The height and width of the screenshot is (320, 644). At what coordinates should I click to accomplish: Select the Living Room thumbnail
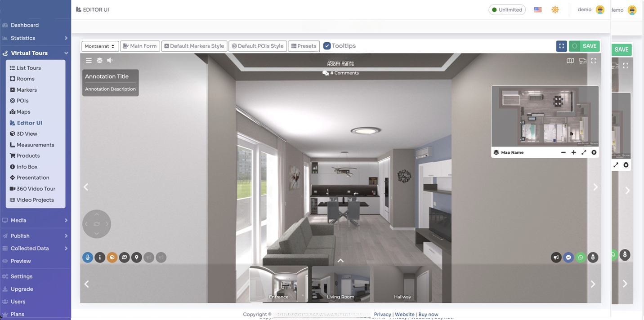click(340, 283)
